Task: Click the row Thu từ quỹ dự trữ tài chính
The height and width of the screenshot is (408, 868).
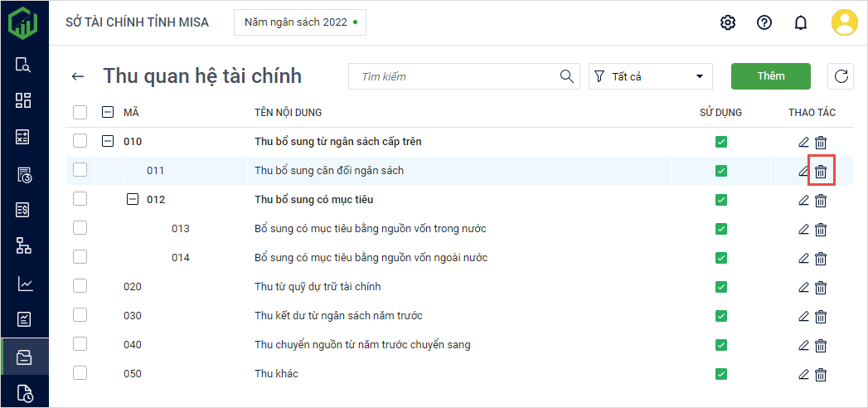Action: 318,286
